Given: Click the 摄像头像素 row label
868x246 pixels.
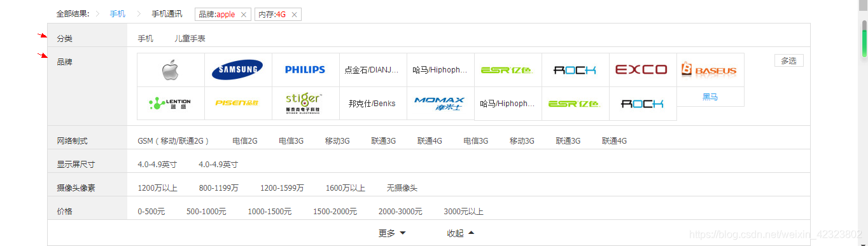Looking at the screenshot, I should click(x=76, y=188).
